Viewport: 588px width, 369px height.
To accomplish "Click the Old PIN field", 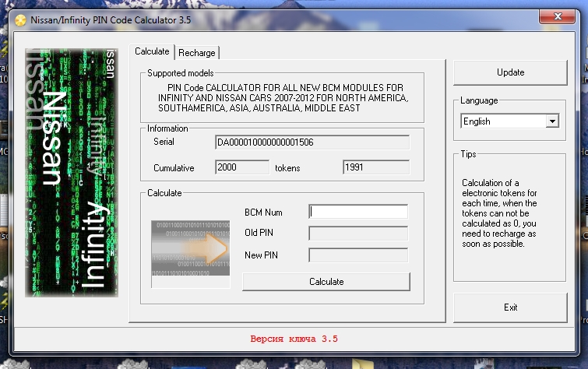I will pyautogui.click(x=358, y=233).
